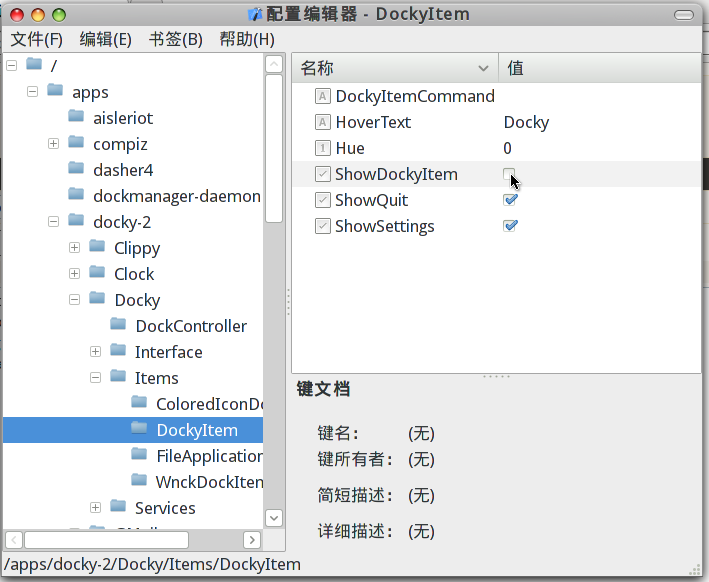
Task: Click the DockController folder icon
Action: 118,324
